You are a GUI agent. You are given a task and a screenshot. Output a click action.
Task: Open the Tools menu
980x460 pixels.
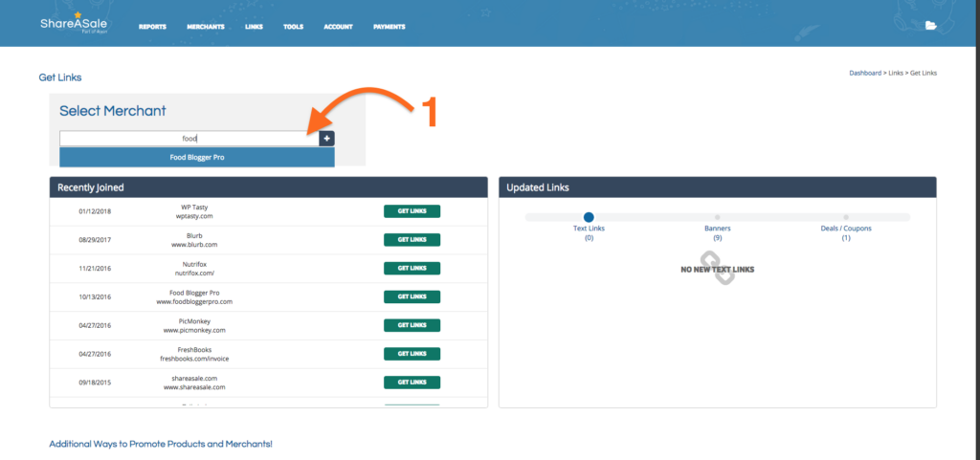tap(293, 27)
